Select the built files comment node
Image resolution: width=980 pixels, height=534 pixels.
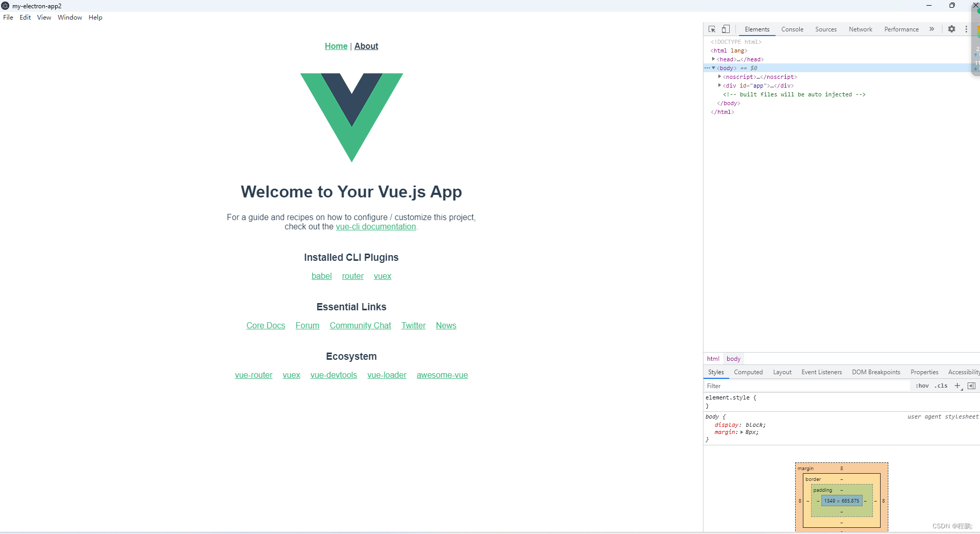point(794,94)
